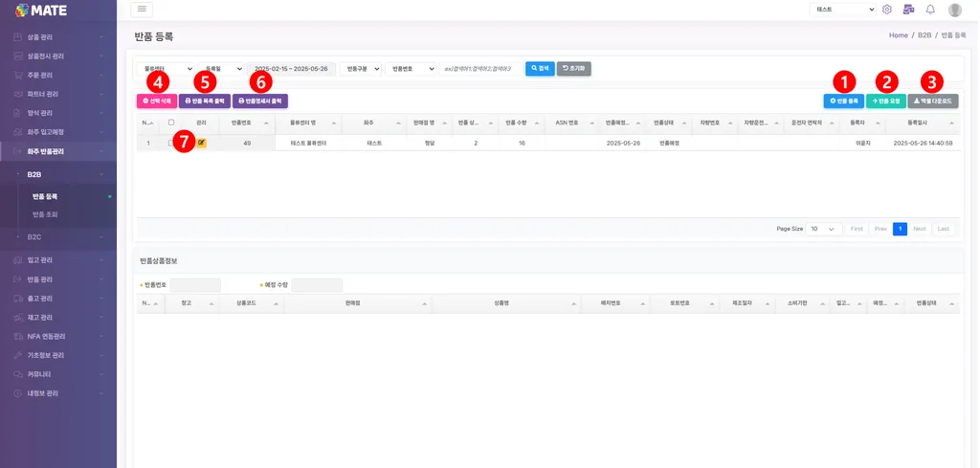
Task: Open the user profile avatar
Action: pos(954,10)
